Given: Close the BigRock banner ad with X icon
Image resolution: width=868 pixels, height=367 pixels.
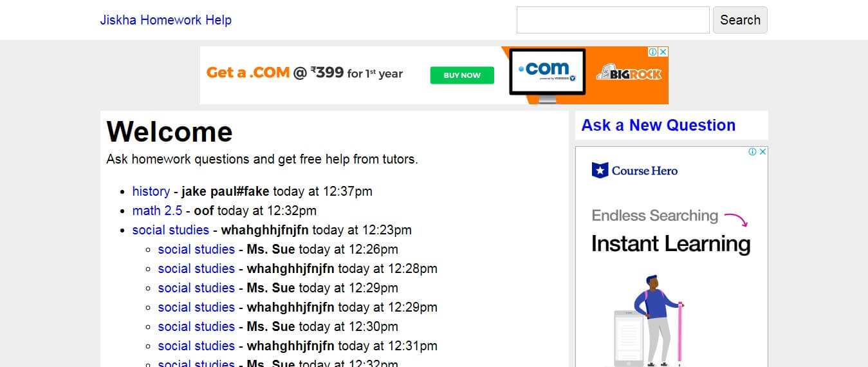Looking at the screenshot, I should 663,52.
